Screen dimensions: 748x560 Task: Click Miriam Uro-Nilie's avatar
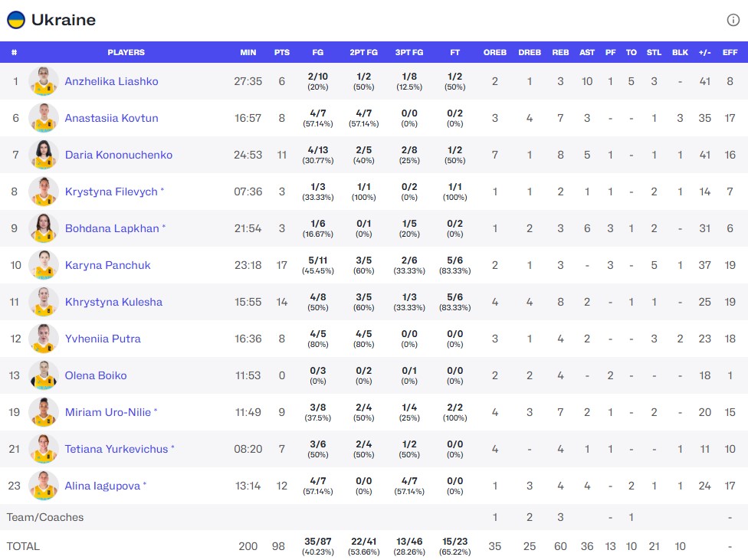point(44,412)
